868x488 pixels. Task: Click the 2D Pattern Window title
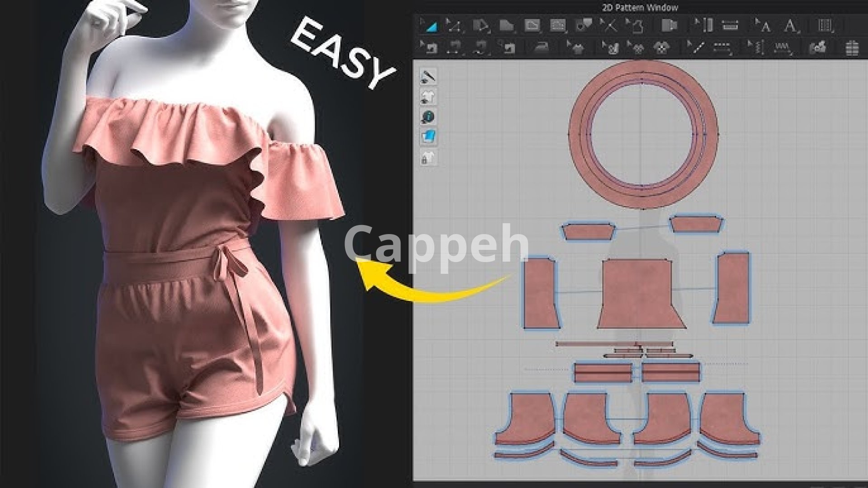(639, 7)
